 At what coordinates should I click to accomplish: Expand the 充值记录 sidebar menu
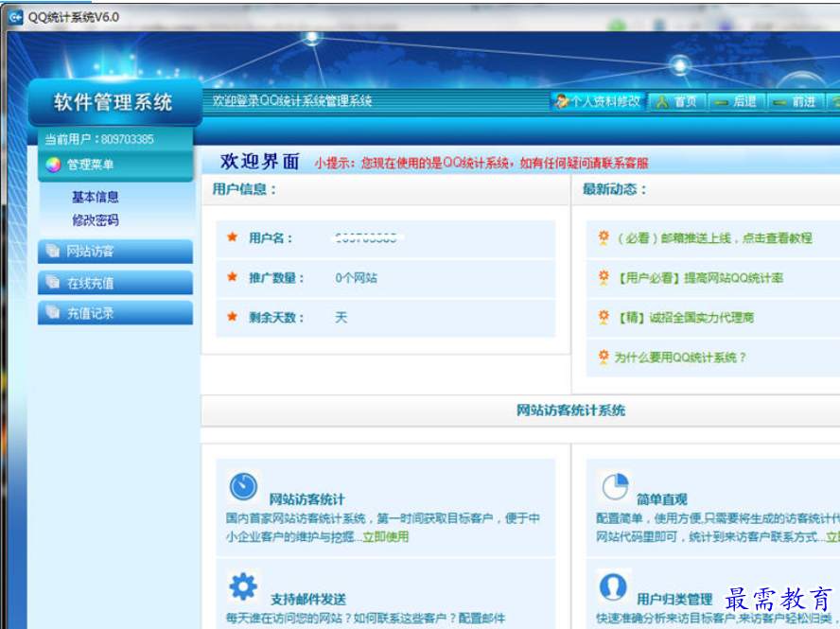[115, 313]
